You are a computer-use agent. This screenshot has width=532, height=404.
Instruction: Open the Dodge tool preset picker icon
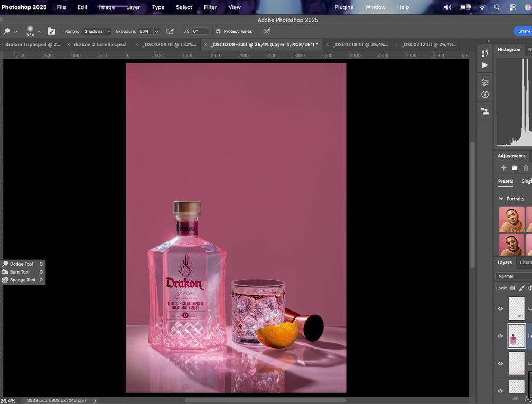pyautogui.click(x=6, y=31)
